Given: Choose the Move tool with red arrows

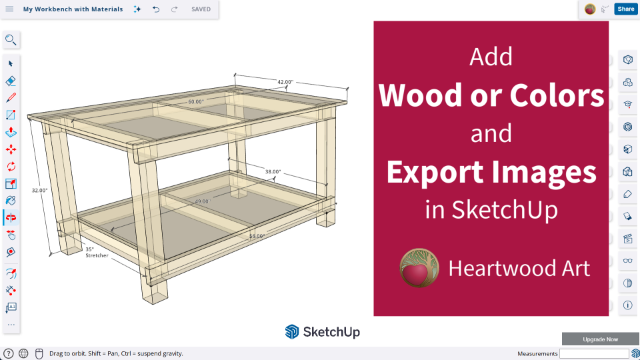Looking at the screenshot, I should coord(11,149).
